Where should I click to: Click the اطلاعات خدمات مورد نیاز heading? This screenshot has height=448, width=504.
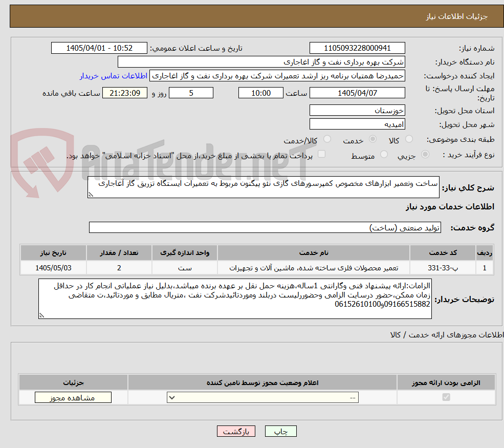pyautogui.click(x=450, y=207)
